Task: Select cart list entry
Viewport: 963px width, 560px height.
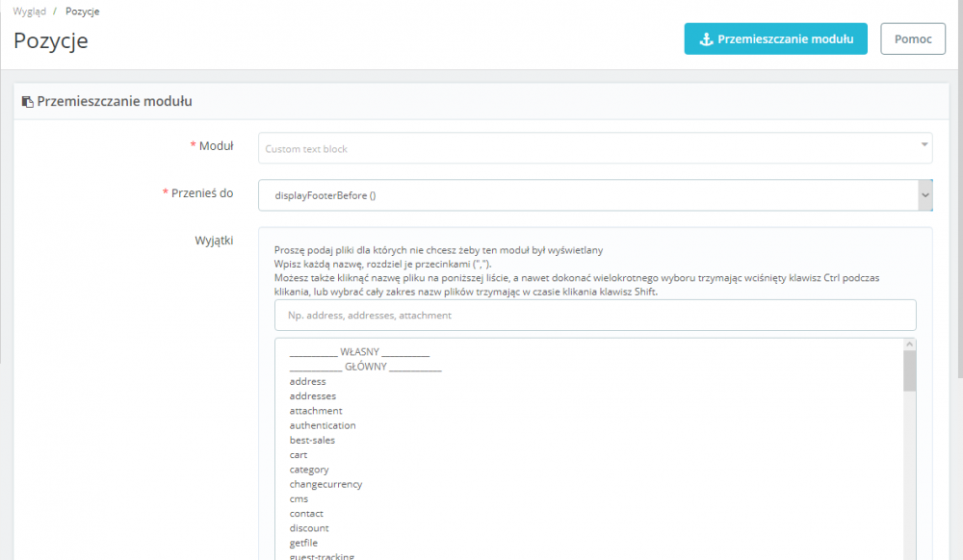Action: point(299,455)
